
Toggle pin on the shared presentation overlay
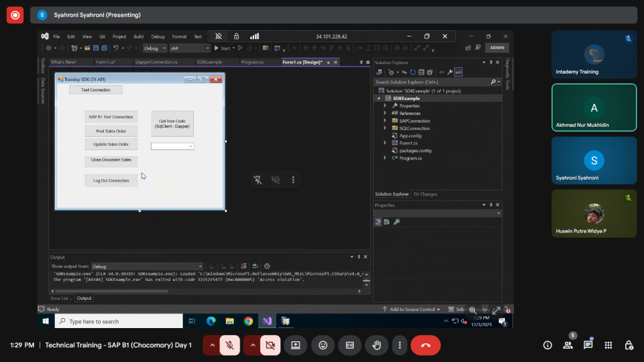click(257, 180)
